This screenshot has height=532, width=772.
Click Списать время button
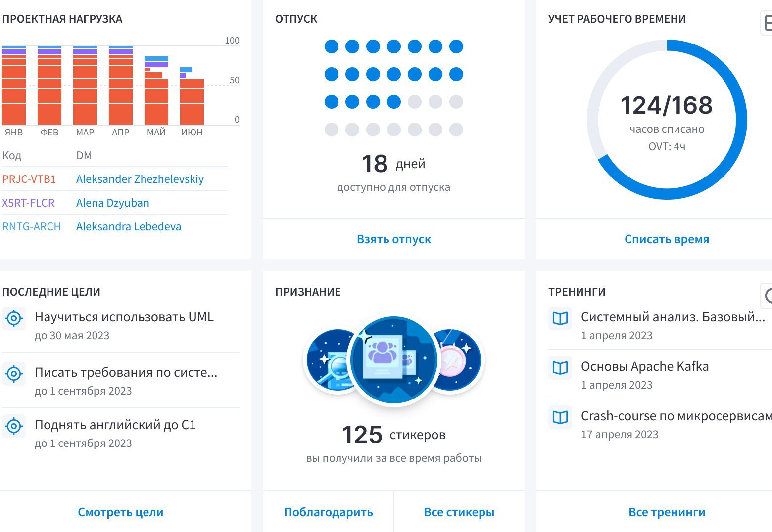pos(666,239)
